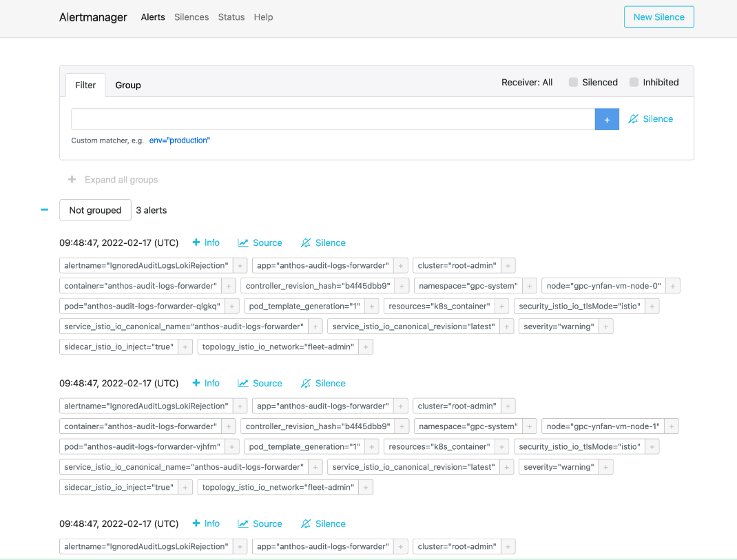Add pod="anthos-audit-logs-forwarder-vjhfm" label to the filter
This screenshot has height=560, width=737.
pyautogui.click(x=232, y=447)
